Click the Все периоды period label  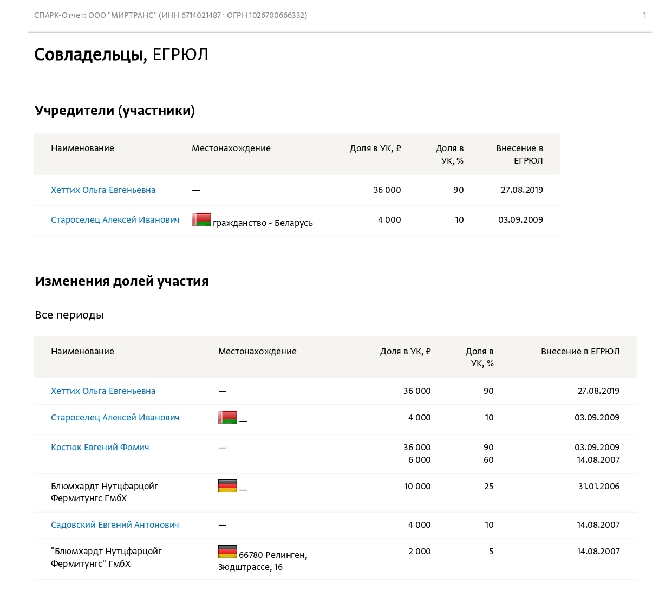point(69,315)
